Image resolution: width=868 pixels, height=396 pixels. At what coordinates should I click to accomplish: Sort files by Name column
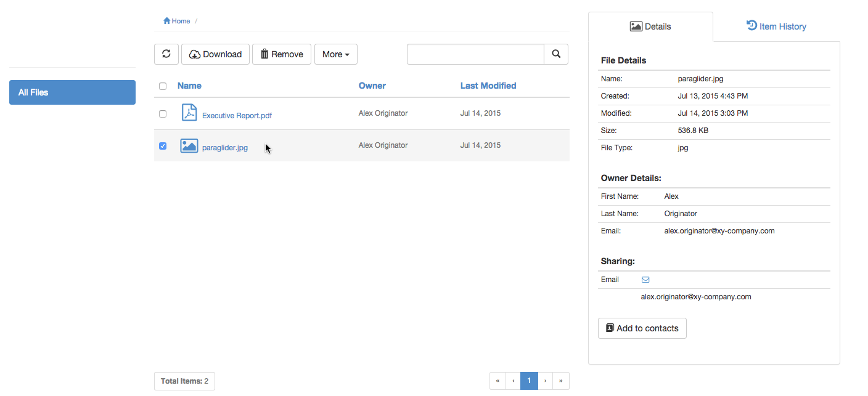[189, 86]
